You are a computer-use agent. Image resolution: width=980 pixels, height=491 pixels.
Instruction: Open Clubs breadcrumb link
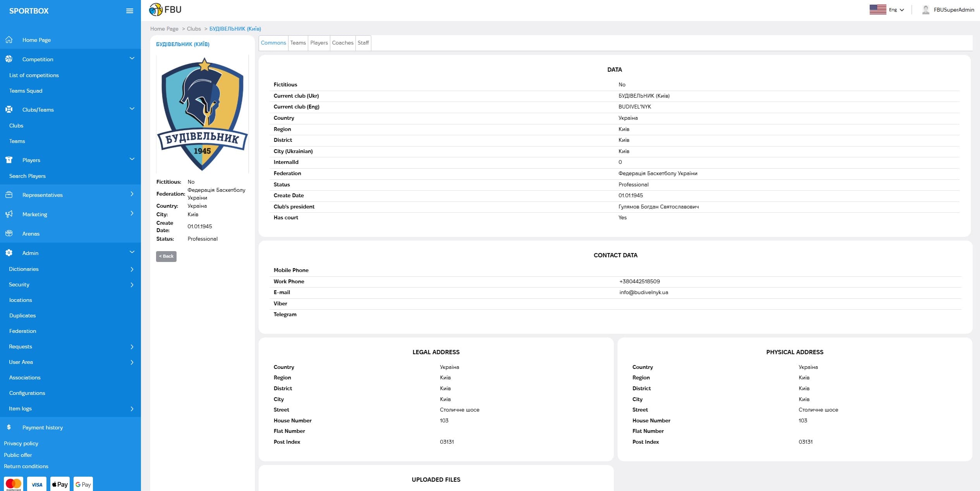[194, 29]
